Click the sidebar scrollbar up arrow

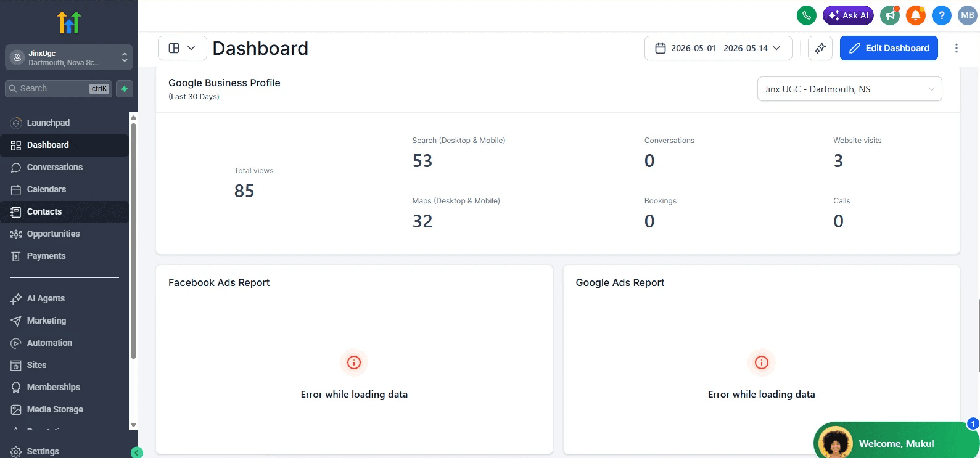pyautogui.click(x=133, y=117)
